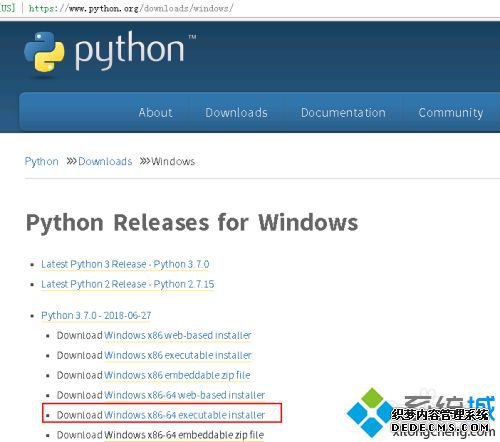Go to the Python breadcrumb link
Screen dimensions: 500x442
(x=42, y=161)
